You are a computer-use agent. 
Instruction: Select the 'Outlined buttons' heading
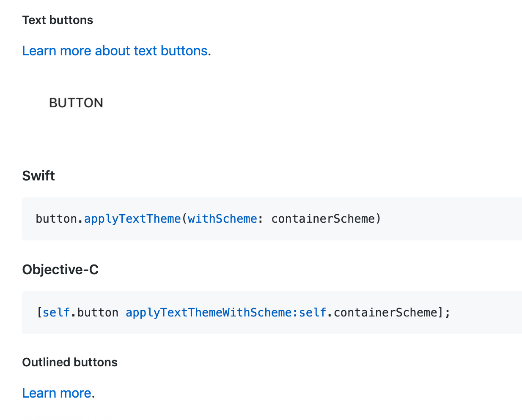(x=70, y=362)
